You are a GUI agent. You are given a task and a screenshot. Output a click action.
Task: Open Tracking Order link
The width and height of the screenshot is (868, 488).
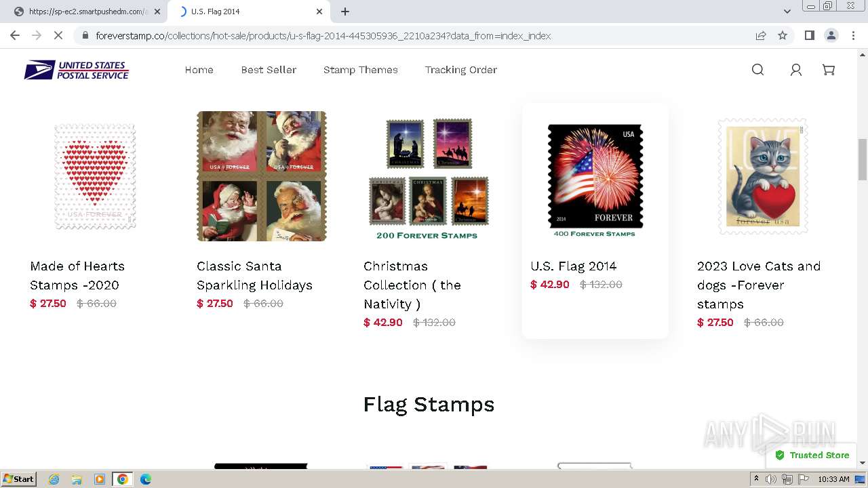pyautogui.click(x=461, y=70)
